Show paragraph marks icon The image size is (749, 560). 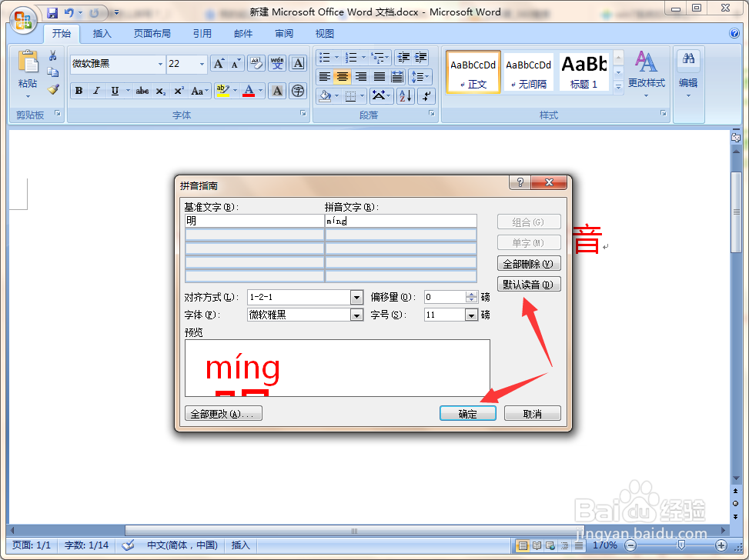click(426, 96)
